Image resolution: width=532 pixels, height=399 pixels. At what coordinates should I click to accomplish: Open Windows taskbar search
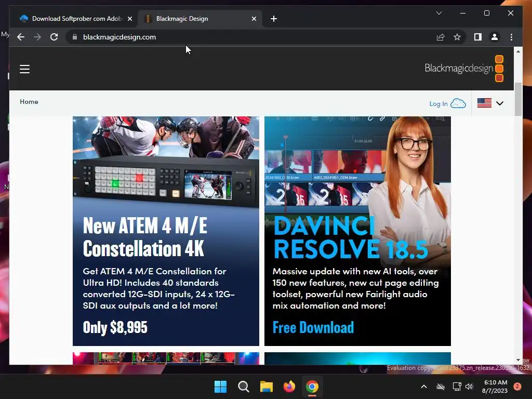pos(243,387)
